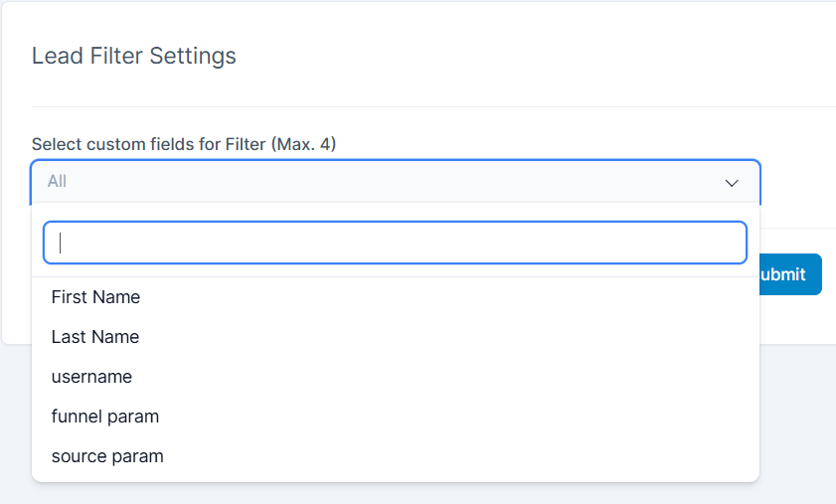
Task: Close the field list via the chevron
Action: tap(732, 183)
